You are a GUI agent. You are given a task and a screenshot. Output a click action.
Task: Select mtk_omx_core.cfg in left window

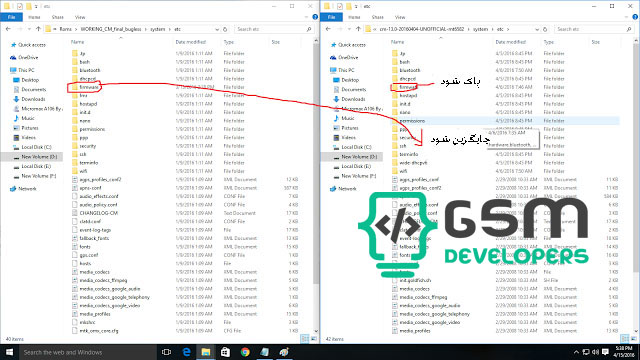[95, 331]
